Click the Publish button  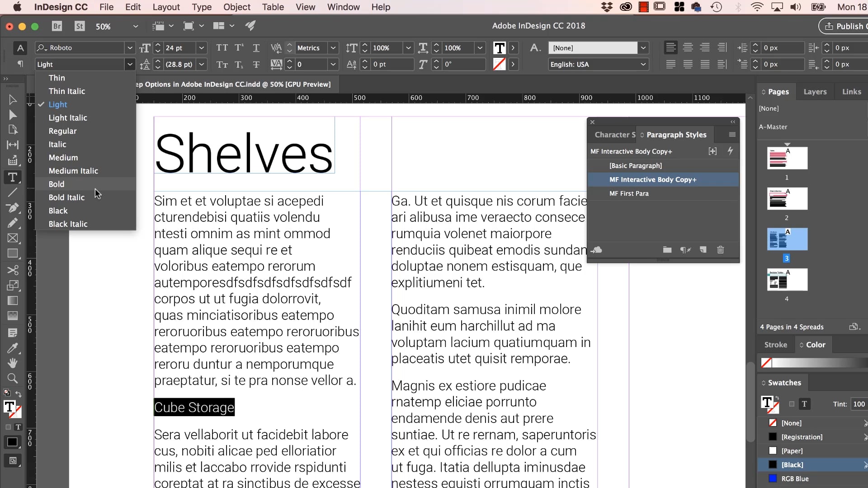point(849,26)
